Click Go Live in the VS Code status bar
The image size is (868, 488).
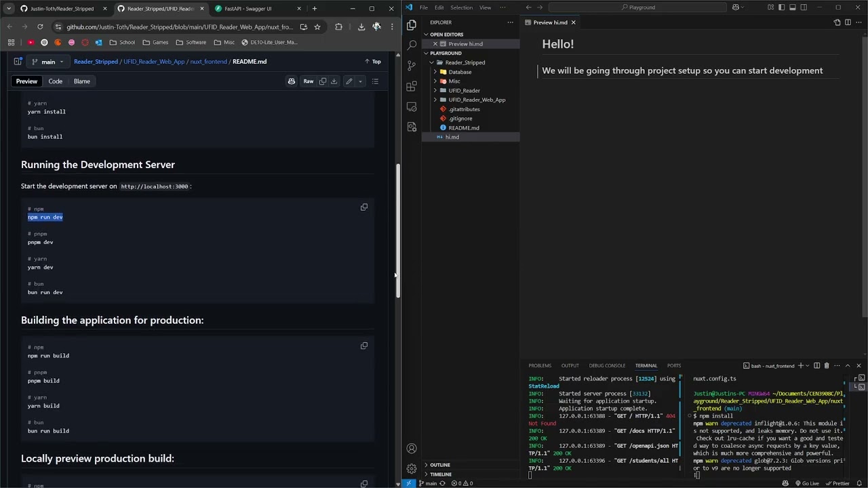(x=807, y=483)
